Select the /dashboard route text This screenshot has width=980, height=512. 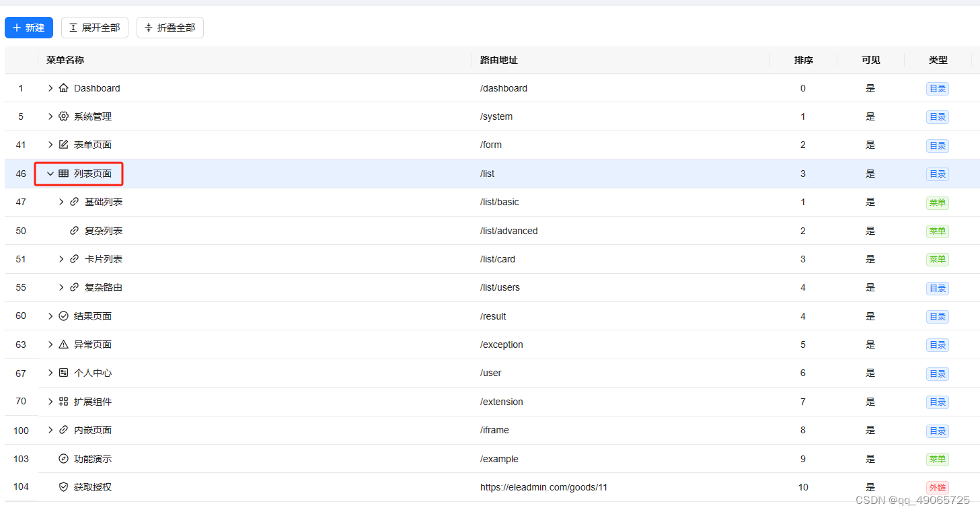tap(504, 88)
